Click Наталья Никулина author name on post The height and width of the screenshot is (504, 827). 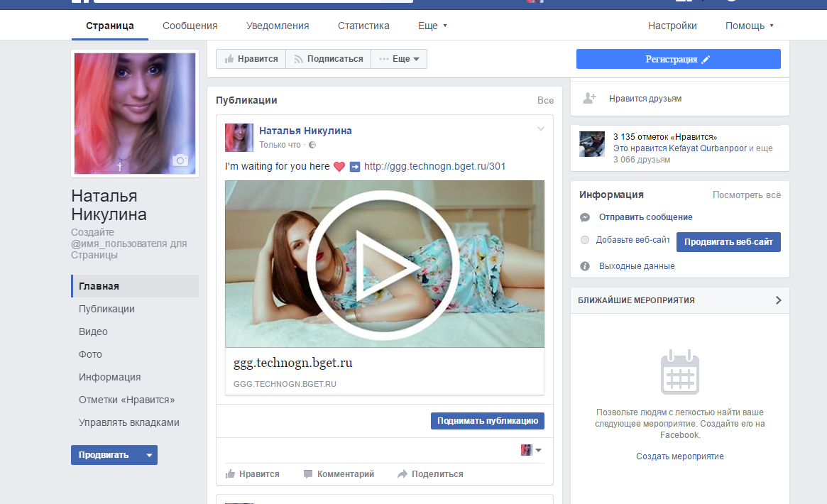click(x=305, y=131)
